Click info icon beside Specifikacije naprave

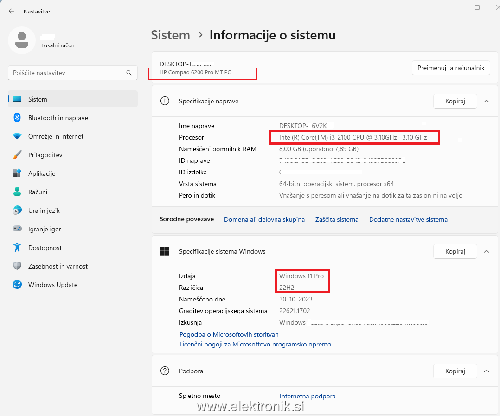[165, 101]
